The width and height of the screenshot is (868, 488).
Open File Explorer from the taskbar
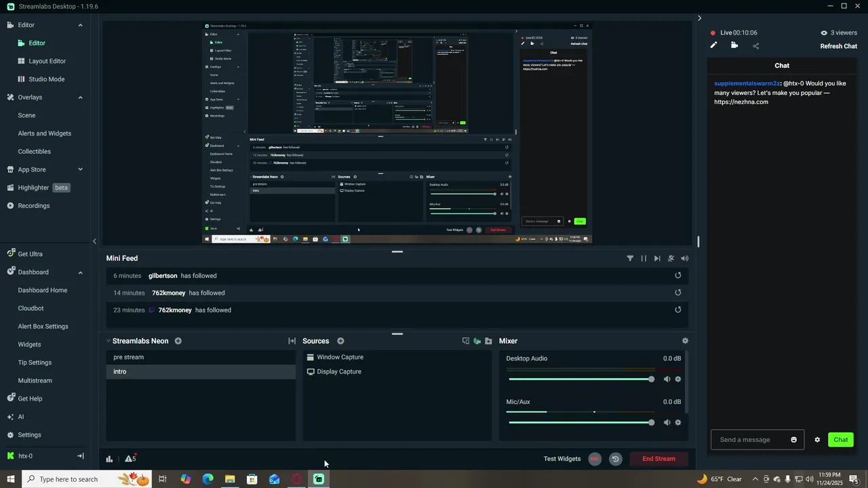pyautogui.click(x=230, y=479)
